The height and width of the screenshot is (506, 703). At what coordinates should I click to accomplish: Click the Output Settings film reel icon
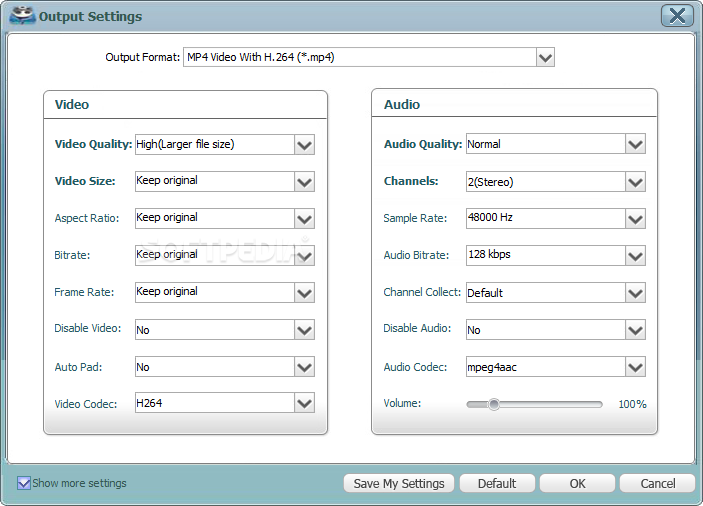tap(22, 16)
